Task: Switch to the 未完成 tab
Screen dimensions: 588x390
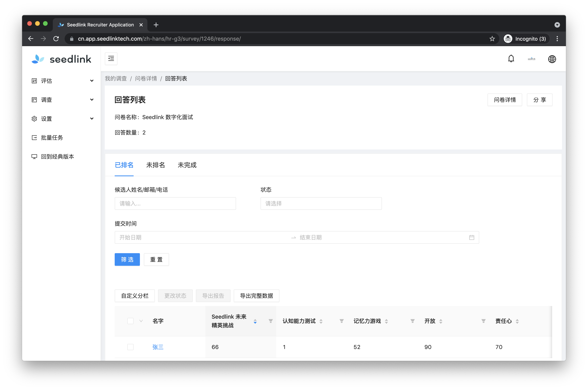Action: pyautogui.click(x=187, y=165)
